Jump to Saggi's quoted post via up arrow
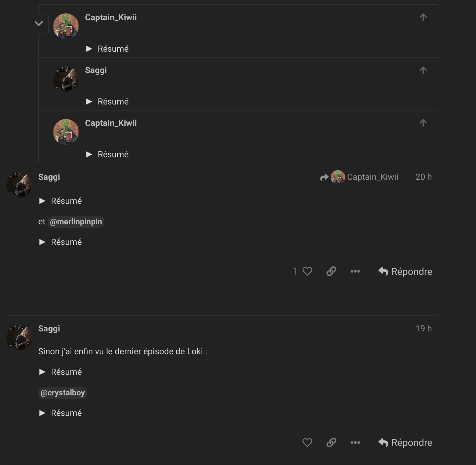This screenshot has height=465, width=476. (423, 70)
